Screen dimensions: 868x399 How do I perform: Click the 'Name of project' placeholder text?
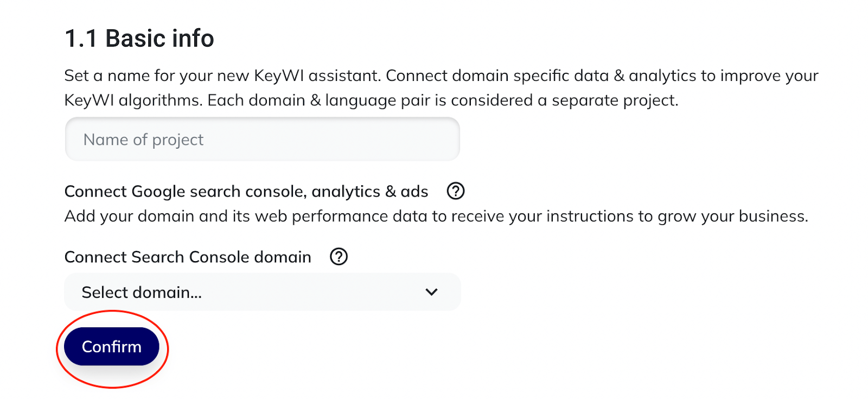tap(143, 140)
